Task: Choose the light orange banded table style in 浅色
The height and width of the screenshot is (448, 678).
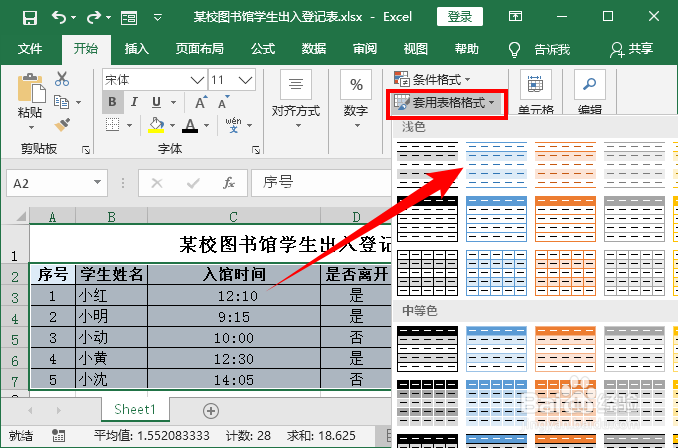Action: tap(566, 164)
